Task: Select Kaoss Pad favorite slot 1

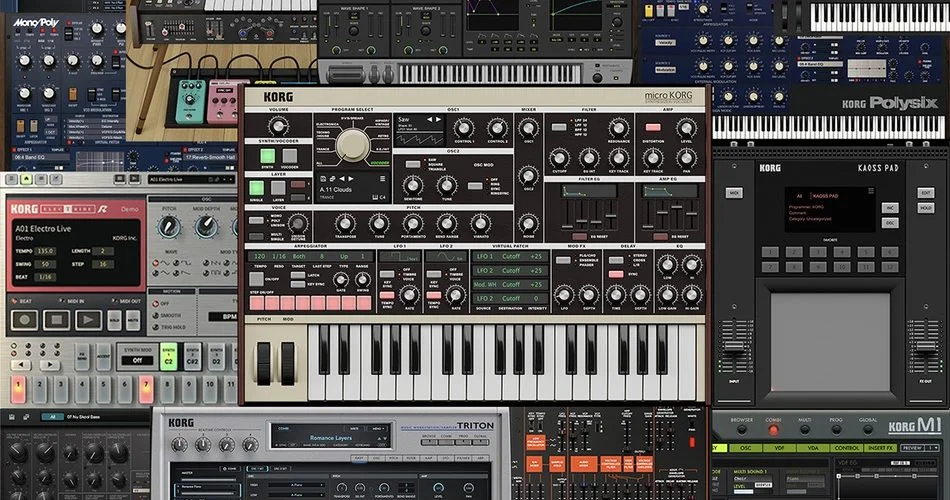Action: point(771,252)
